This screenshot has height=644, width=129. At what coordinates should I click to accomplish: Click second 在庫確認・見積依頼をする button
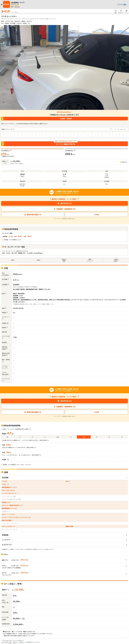(x=64, y=406)
